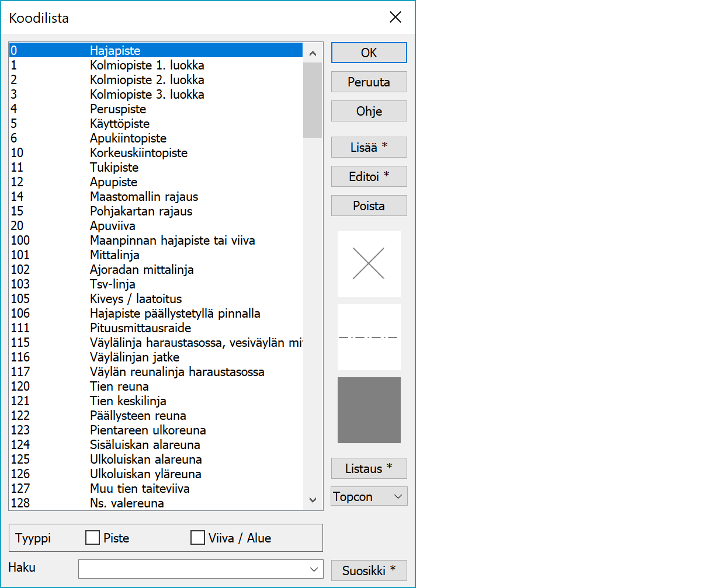
Task: Toggle the Viiva / Alue checkbox
Action: click(x=198, y=538)
